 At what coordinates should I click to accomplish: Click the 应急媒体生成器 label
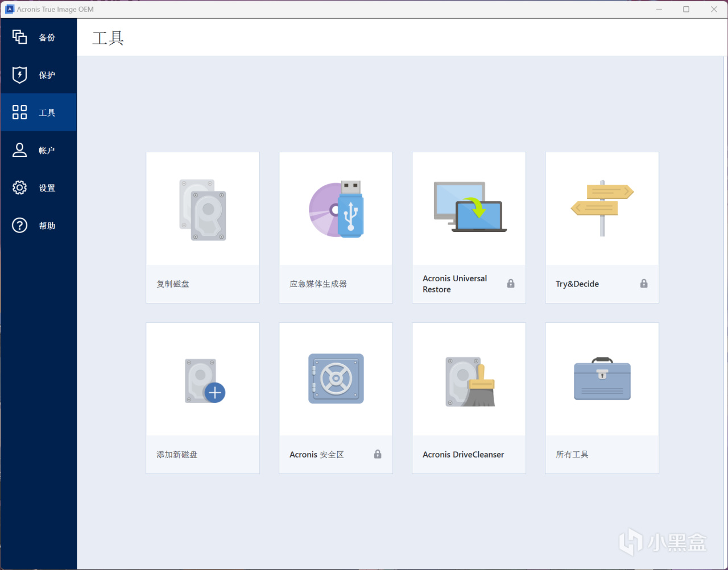click(x=318, y=284)
